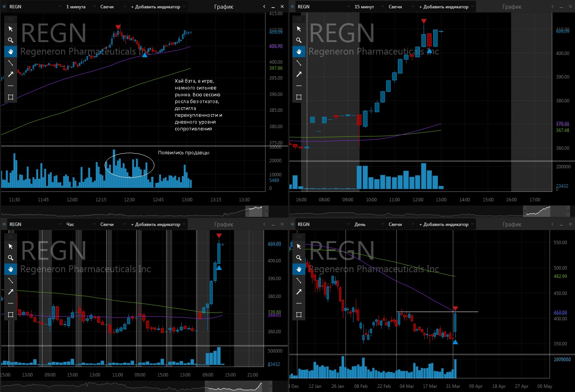Click red sell marker on День chart
The height and width of the screenshot is (392, 575).
pos(456,309)
